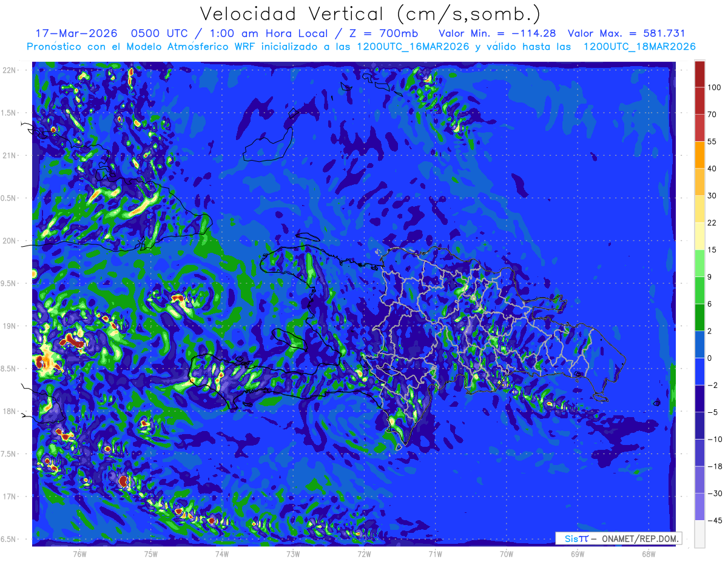The image size is (728, 562).
Task: Select '1200UTC_18MAR2026' valid-until time text
Action: (x=639, y=47)
